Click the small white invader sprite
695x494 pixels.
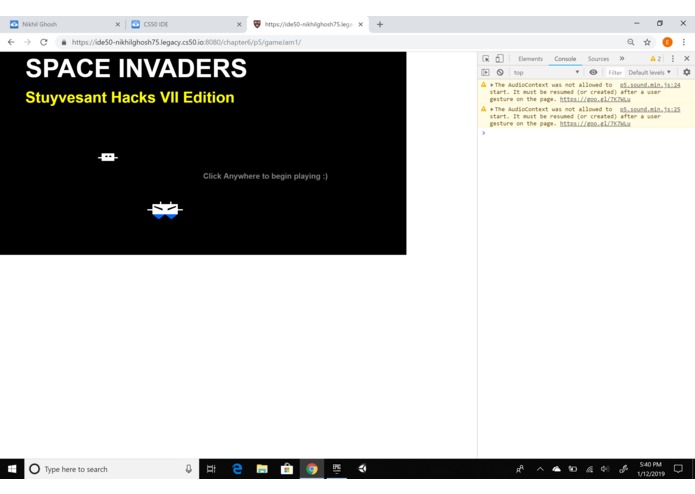coord(108,157)
